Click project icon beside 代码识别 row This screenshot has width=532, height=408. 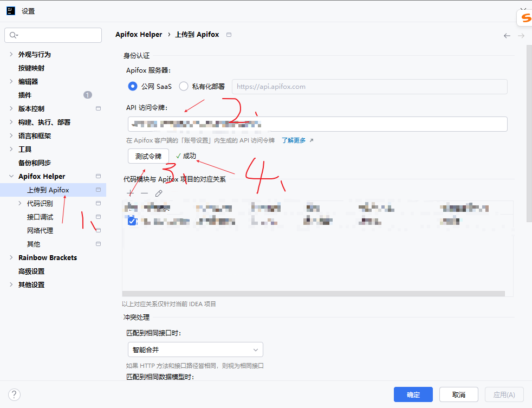pyautogui.click(x=99, y=203)
